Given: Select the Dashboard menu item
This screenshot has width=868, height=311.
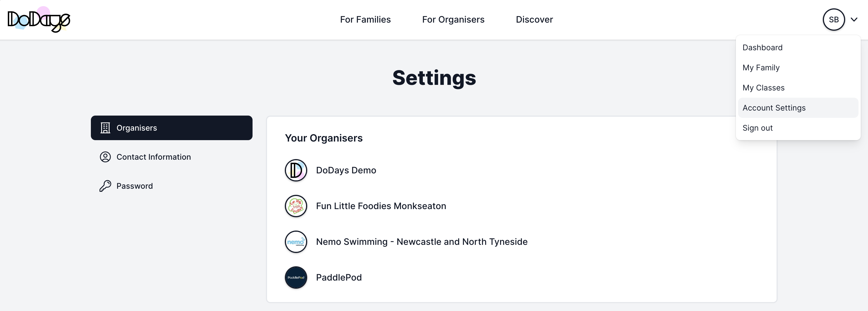Looking at the screenshot, I should 763,47.
